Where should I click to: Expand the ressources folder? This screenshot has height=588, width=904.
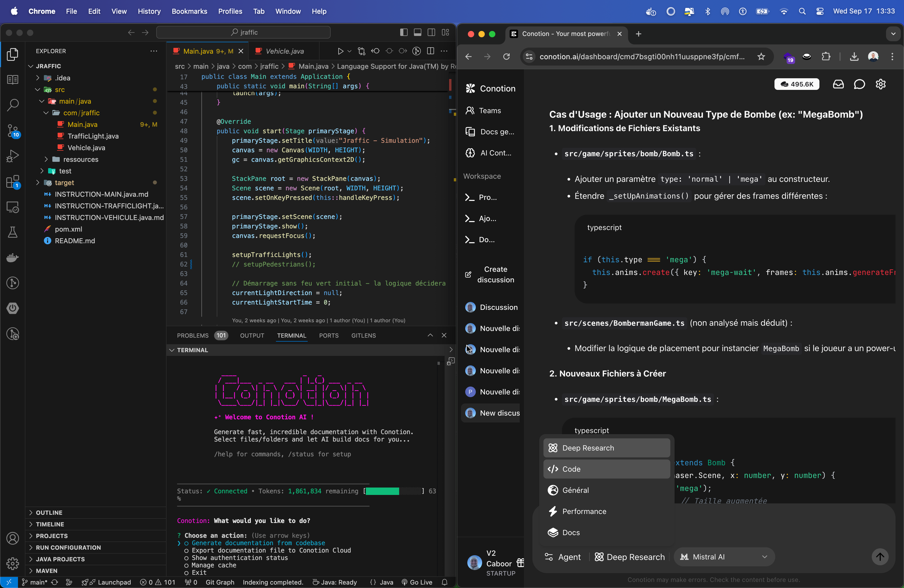[x=81, y=159]
